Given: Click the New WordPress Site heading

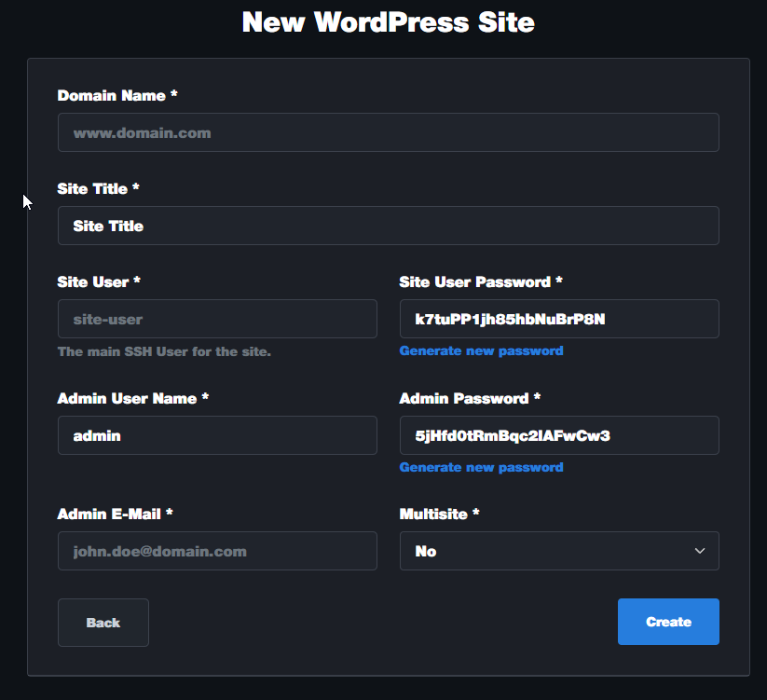Looking at the screenshot, I should point(388,21).
